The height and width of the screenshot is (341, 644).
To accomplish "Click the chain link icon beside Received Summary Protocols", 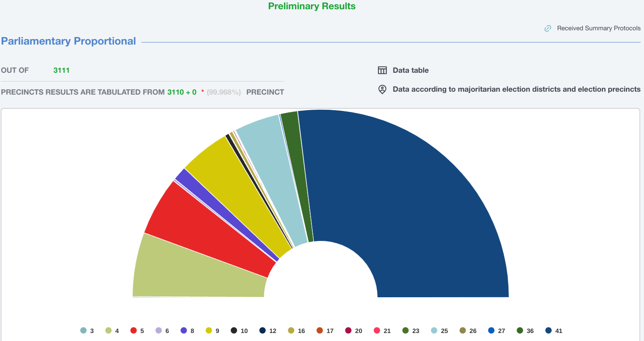I will tap(548, 28).
